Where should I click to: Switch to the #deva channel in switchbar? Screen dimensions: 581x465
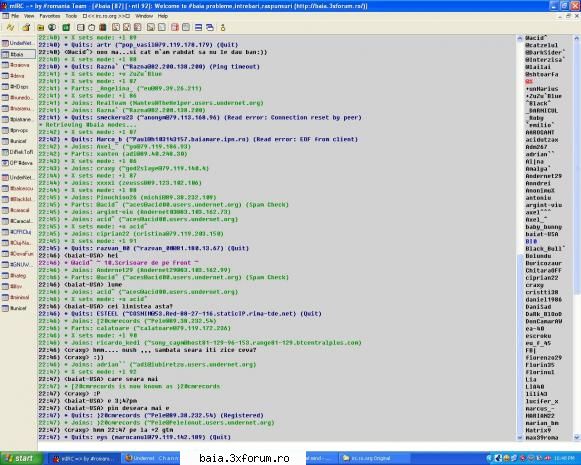[x=18, y=76]
